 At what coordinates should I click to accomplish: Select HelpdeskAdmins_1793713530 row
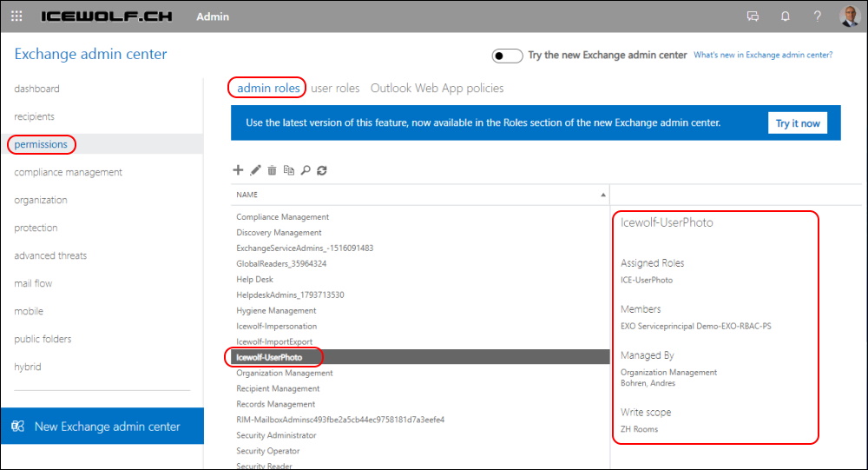pyautogui.click(x=420, y=295)
